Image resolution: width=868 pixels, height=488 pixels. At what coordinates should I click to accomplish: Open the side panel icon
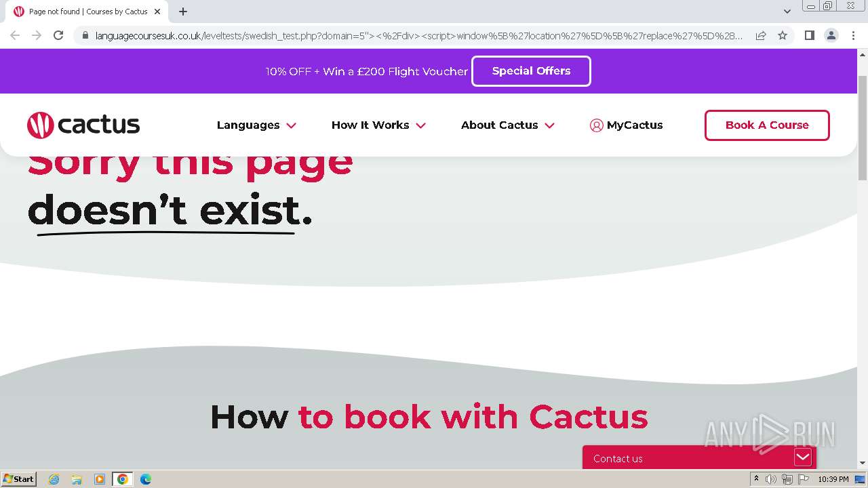pyautogui.click(x=809, y=35)
